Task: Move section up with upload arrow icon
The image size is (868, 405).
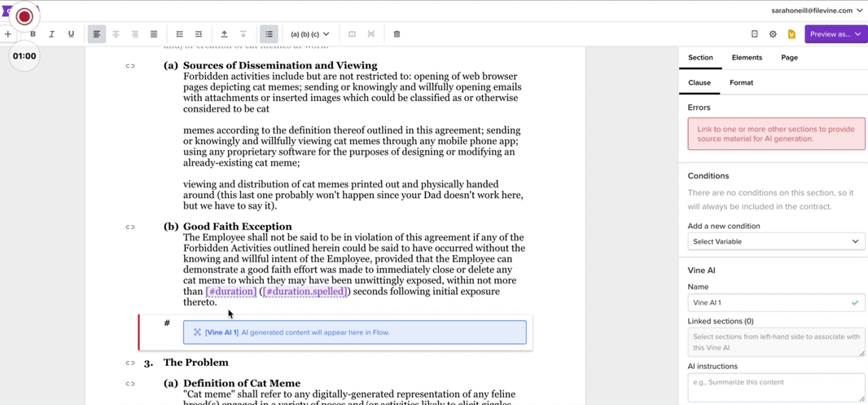Action: (224, 34)
